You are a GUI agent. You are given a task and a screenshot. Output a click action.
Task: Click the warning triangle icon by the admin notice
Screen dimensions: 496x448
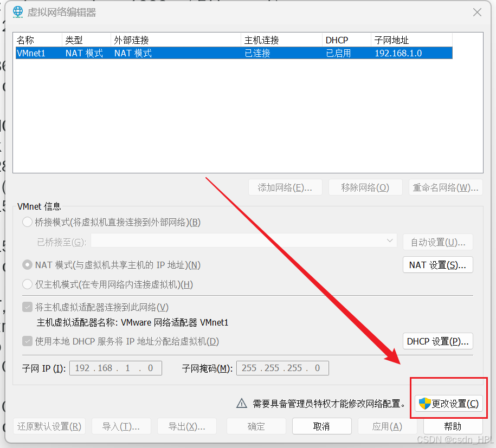[242, 403]
